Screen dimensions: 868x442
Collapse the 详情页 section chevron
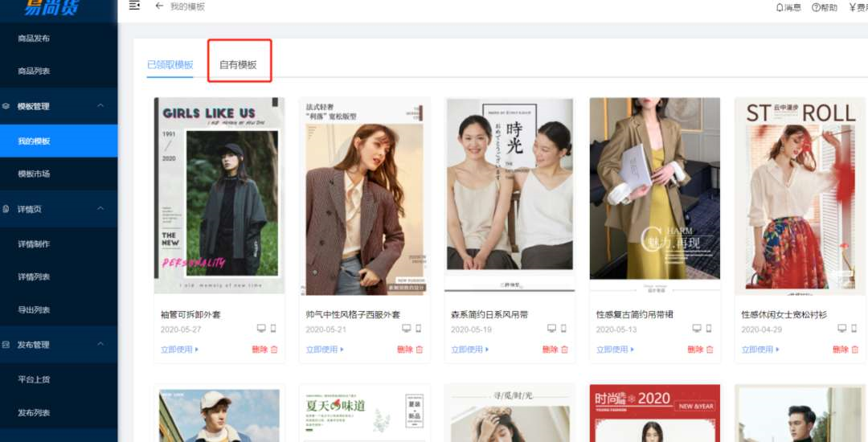[100, 208]
